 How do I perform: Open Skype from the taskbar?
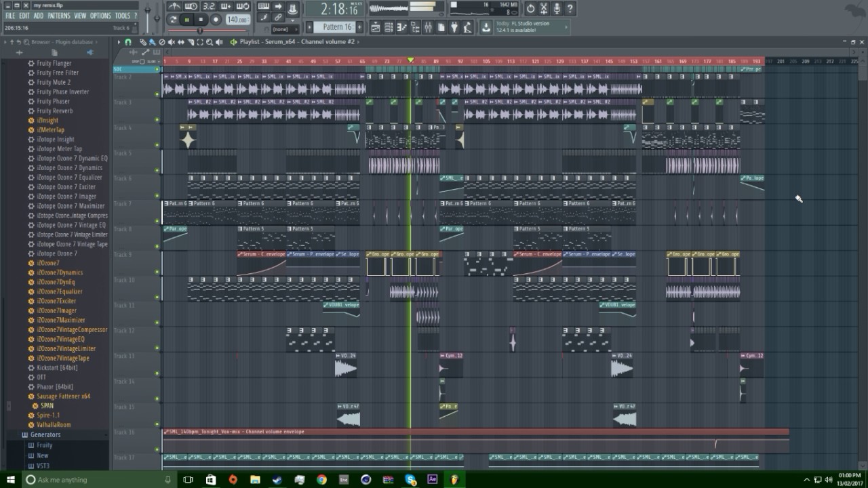click(x=410, y=480)
